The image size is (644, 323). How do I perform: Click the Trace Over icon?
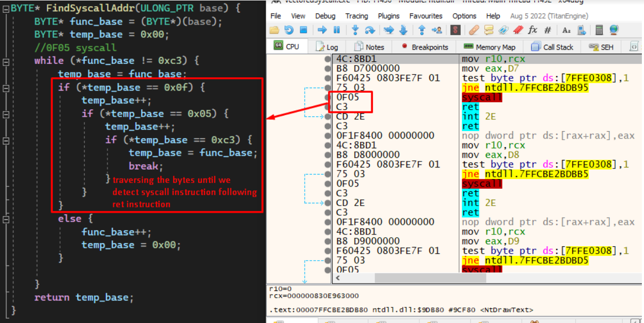(403, 30)
